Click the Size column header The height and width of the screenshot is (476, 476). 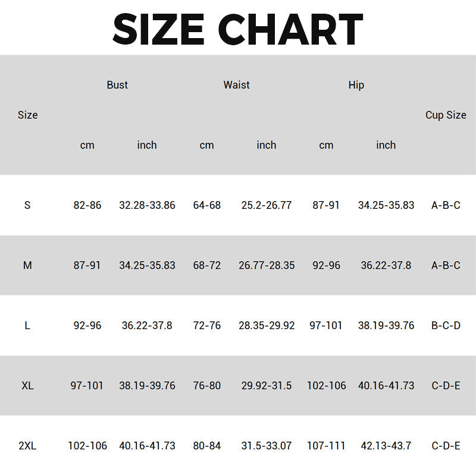pyautogui.click(x=27, y=115)
